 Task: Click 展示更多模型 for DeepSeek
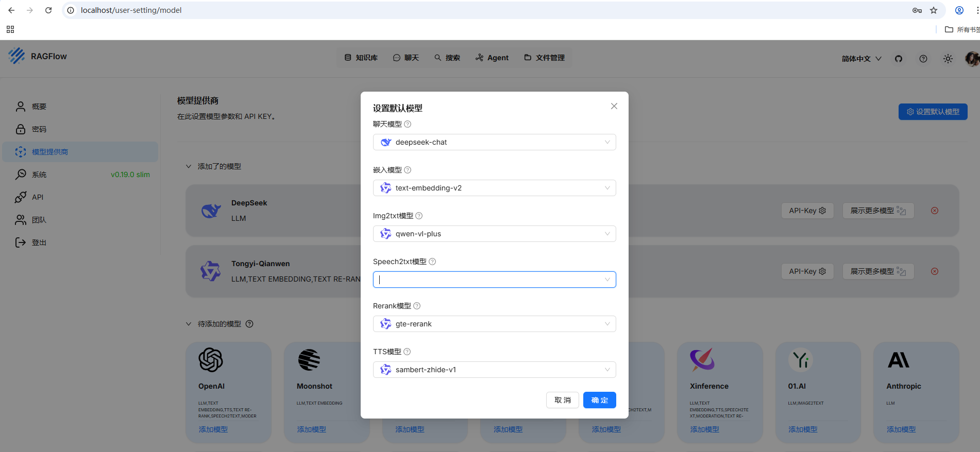coord(878,211)
